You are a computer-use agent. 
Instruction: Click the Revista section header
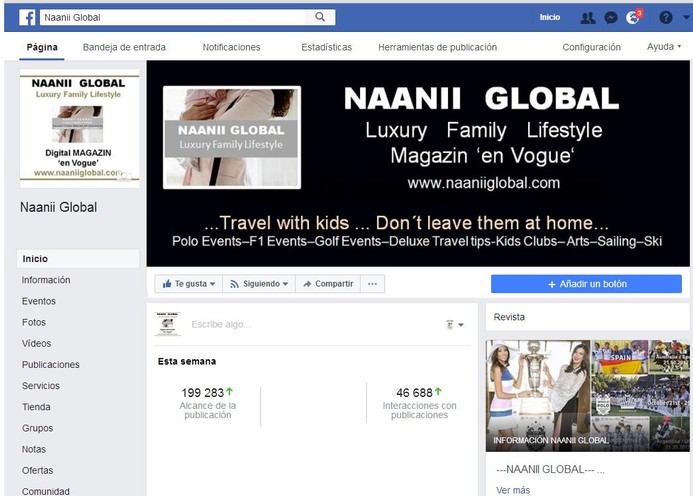tap(588, 317)
